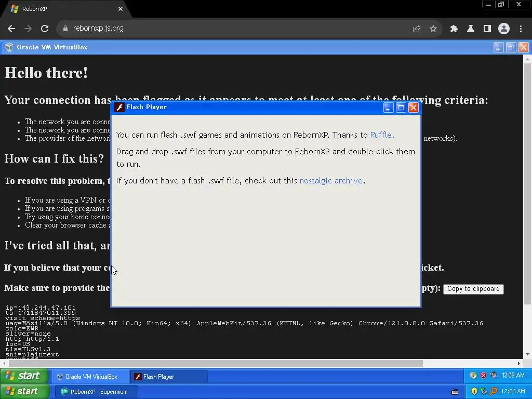Click the VirtualBox cube icon in title bar
The height and width of the screenshot is (399, 532).
9,47
